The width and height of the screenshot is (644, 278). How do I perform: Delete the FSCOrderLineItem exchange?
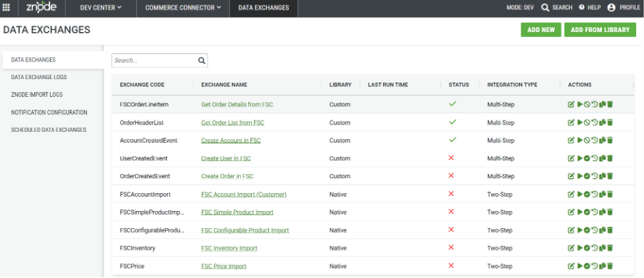[610, 105]
